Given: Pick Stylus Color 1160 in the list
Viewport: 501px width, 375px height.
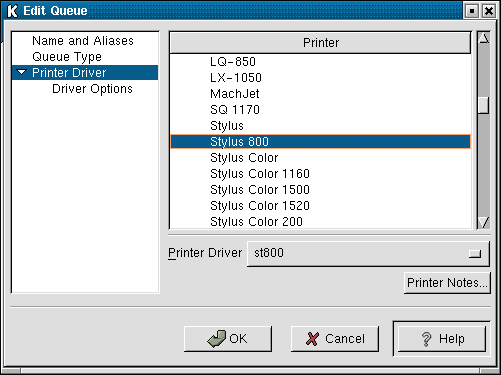Looking at the screenshot, I should 320,174.
